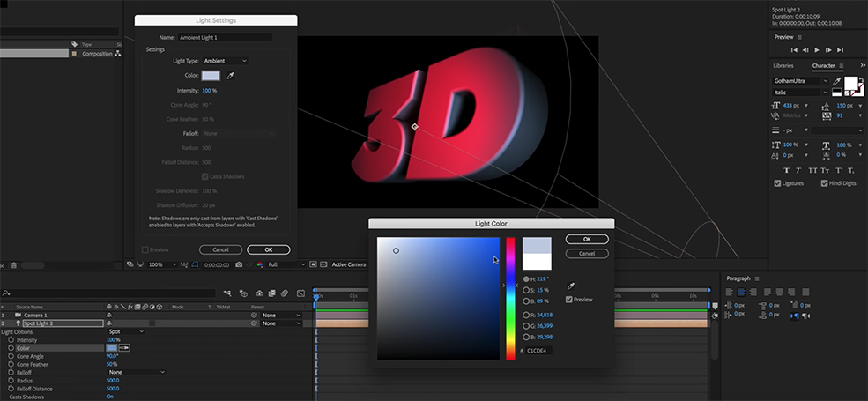The height and width of the screenshot is (401, 868).
Task: Click Cancel in Light Color dialog
Action: (587, 253)
